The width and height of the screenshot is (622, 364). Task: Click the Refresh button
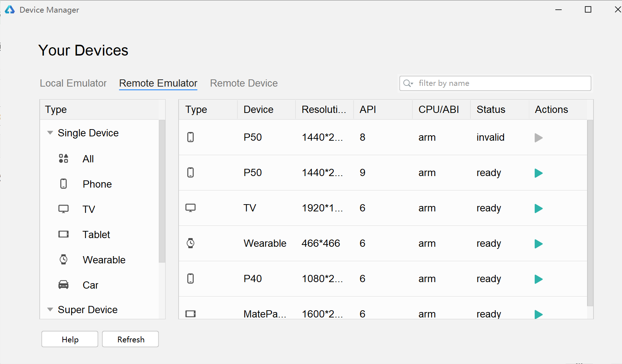130,339
